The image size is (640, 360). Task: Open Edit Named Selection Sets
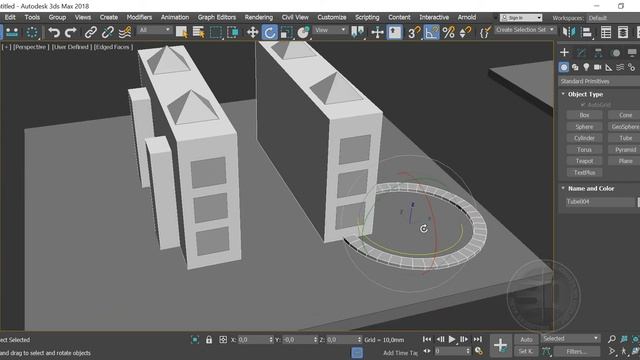click(485, 32)
